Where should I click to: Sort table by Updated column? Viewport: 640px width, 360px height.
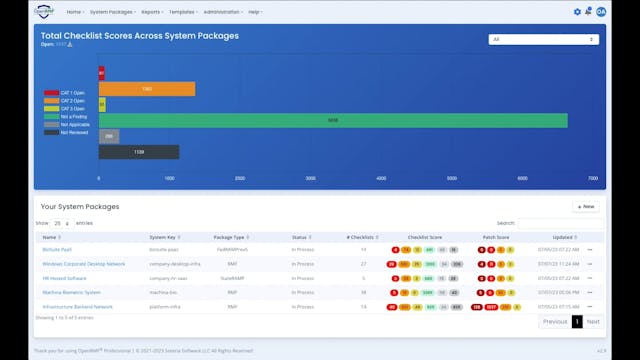tap(564, 237)
